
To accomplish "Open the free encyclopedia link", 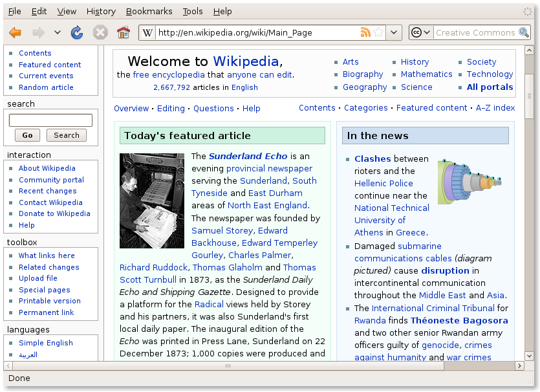I will (x=169, y=75).
